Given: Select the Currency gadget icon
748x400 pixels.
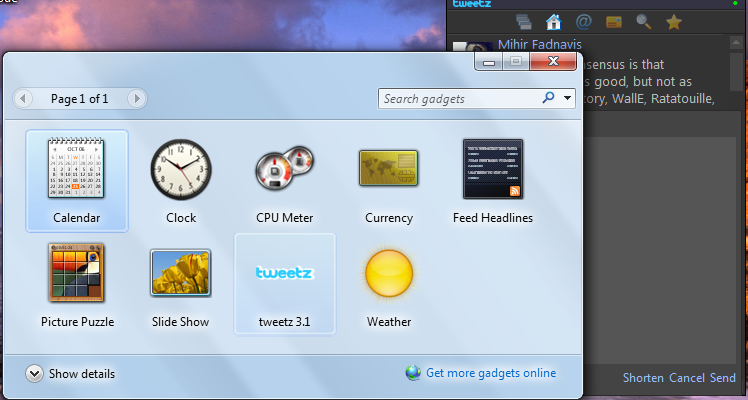Looking at the screenshot, I should 389,168.
